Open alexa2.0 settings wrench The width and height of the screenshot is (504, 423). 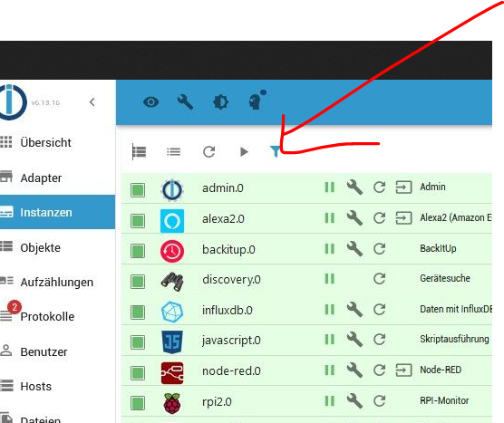pos(354,217)
